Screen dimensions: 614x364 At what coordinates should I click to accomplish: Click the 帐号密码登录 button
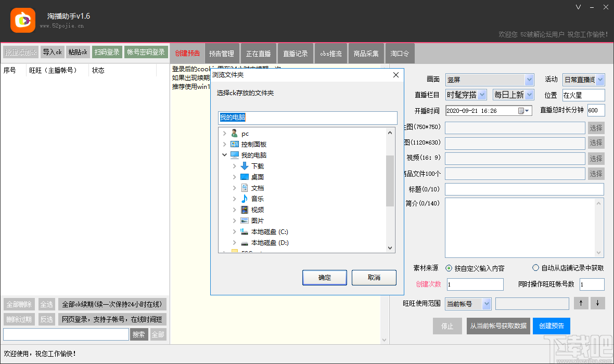tap(146, 52)
